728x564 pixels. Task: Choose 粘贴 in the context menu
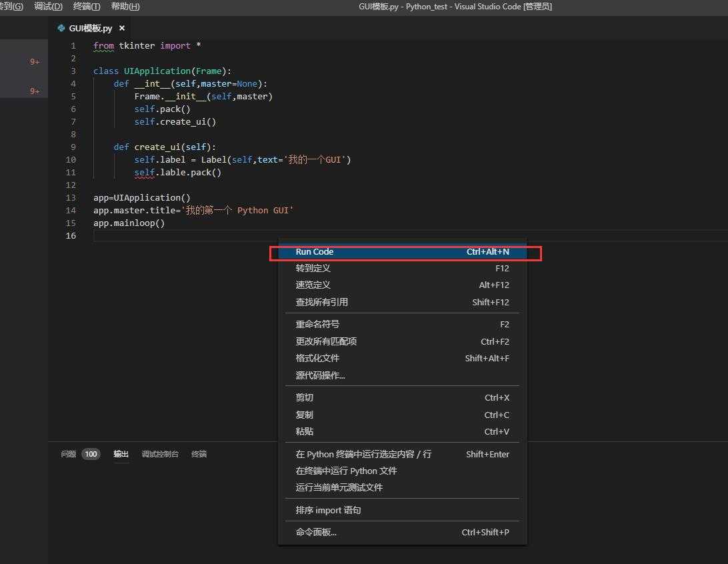click(402, 432)
